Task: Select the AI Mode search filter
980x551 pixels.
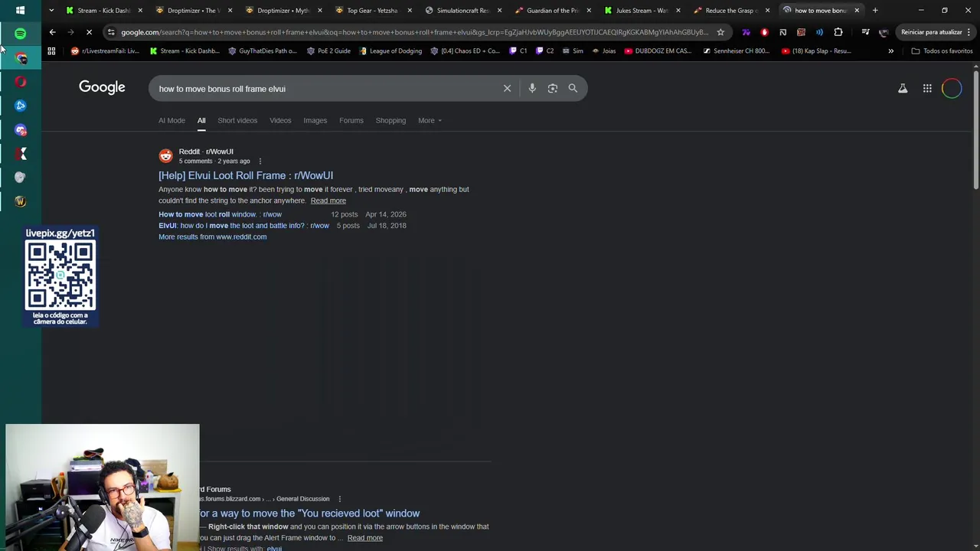Action: 171,120
